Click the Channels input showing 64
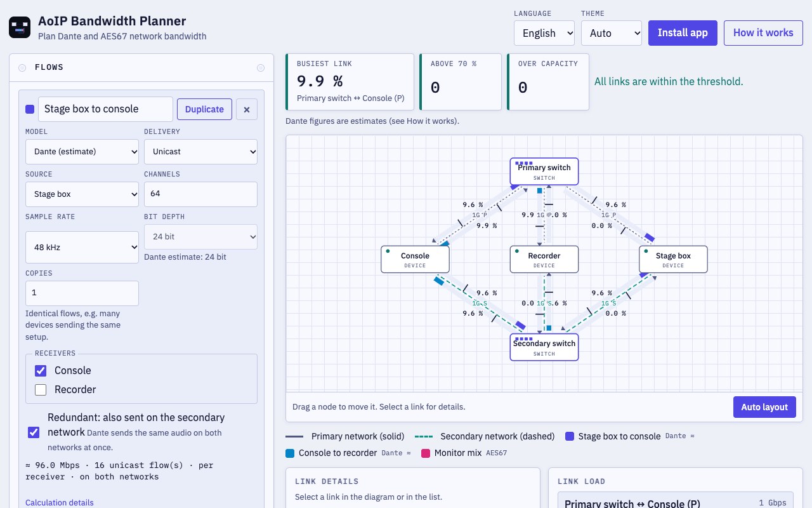This screenshot has height=508, width=812. click(200, 194)
